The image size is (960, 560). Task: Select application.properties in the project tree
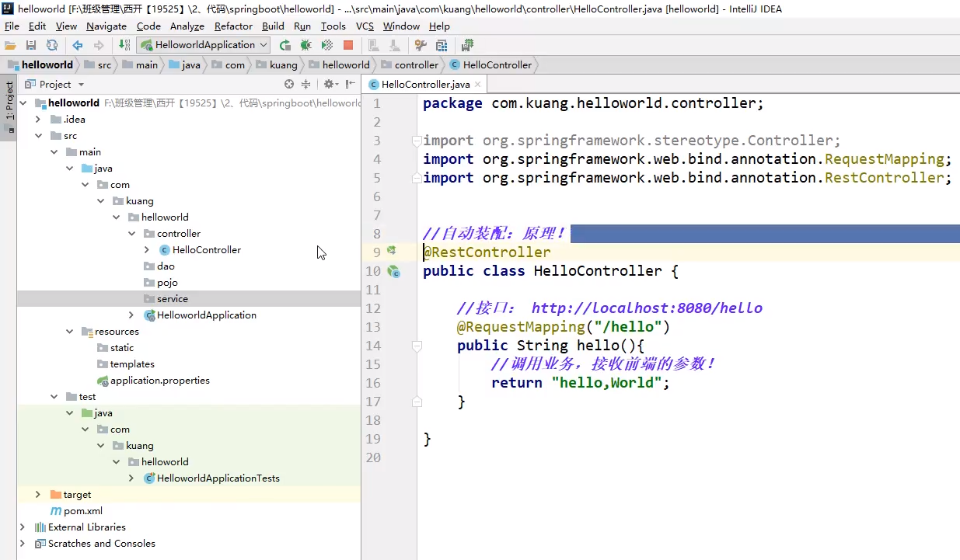coord(159,381)
